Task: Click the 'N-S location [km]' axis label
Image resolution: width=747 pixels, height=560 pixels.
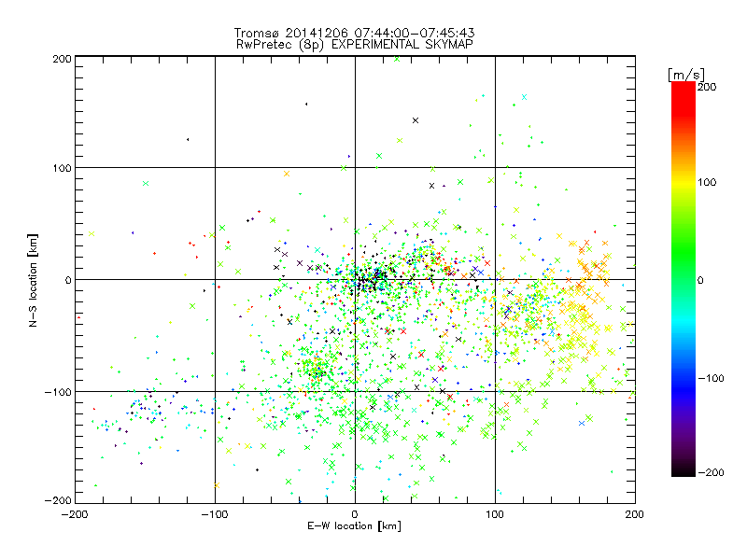Action: tap(33, 280)
